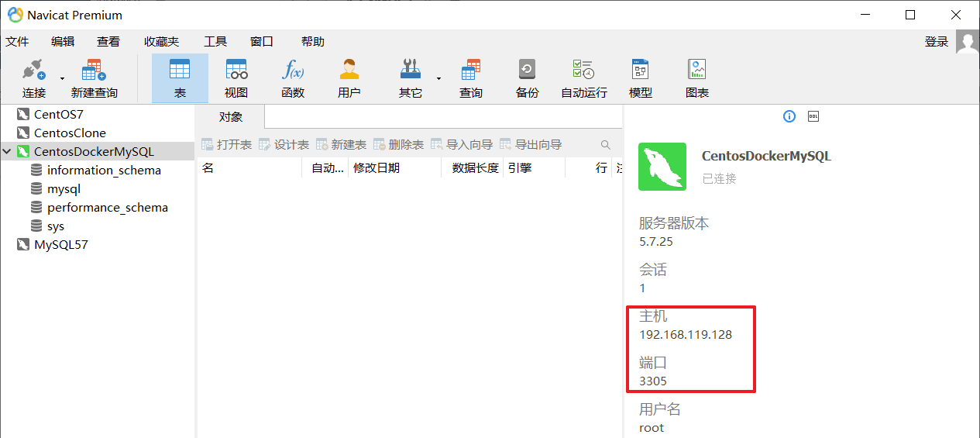The height and width of the screenshot is (438, 980).
Task: Select the CentosDockerMySQL connection in the tree
Action: tap(94, 151)
